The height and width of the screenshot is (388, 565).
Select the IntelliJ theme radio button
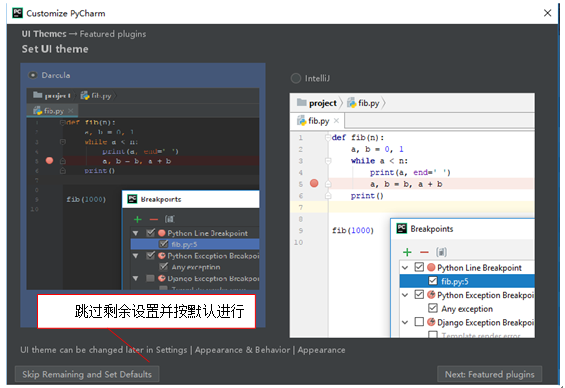(295, 78)
